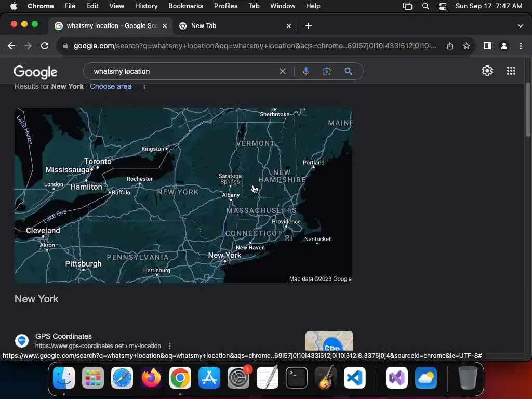Launch Visual Studio Code from the dock

tap(354, 378)
